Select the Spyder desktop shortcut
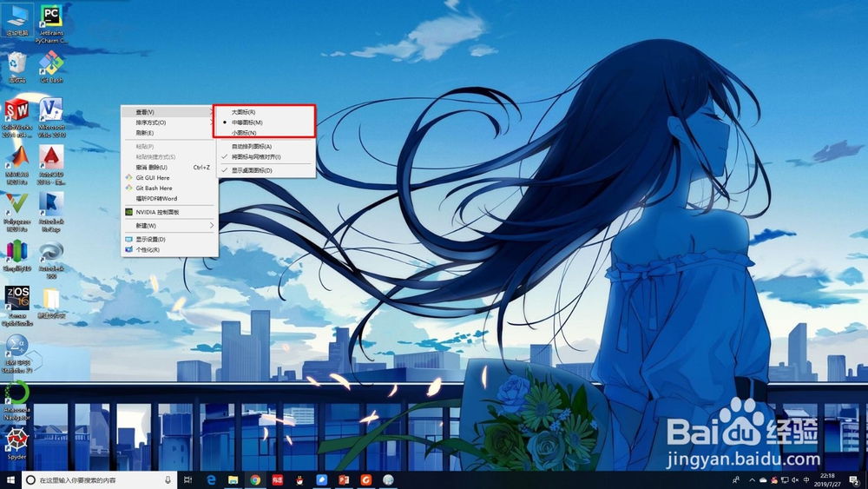The image size is (868, 489). tap(17, 445)
